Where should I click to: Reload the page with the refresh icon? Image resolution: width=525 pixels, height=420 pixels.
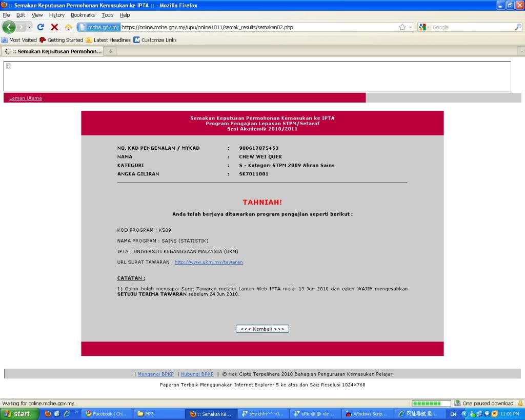point(41,27)
